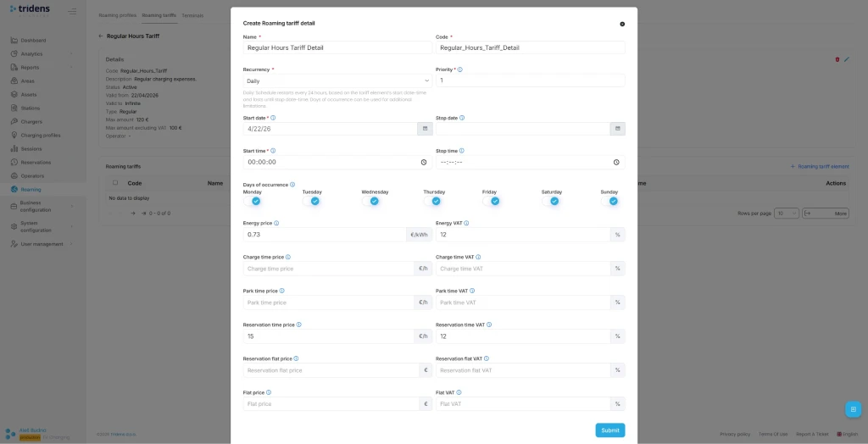Submit the roaming tariff detail form
The width and height of the screenshot is (868, 444).
[x=609, y=430]
